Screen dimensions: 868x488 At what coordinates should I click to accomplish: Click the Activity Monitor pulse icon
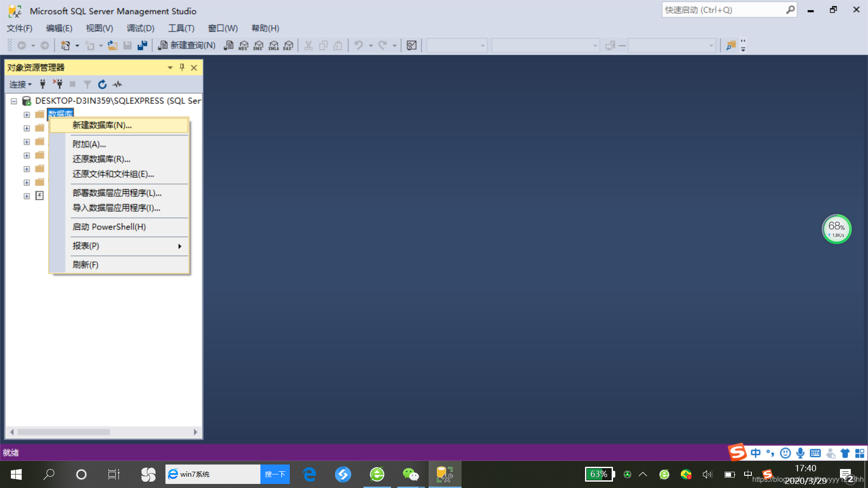[118, 84]
